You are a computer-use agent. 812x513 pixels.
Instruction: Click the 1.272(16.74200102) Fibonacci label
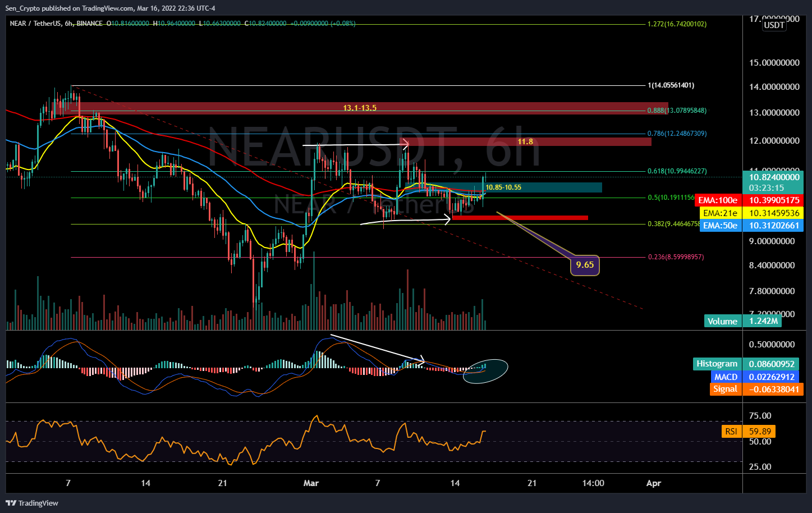pos(677,24)
